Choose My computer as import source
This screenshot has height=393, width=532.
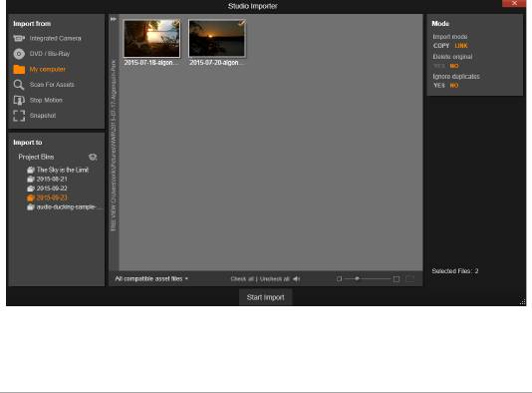(48, 69)
